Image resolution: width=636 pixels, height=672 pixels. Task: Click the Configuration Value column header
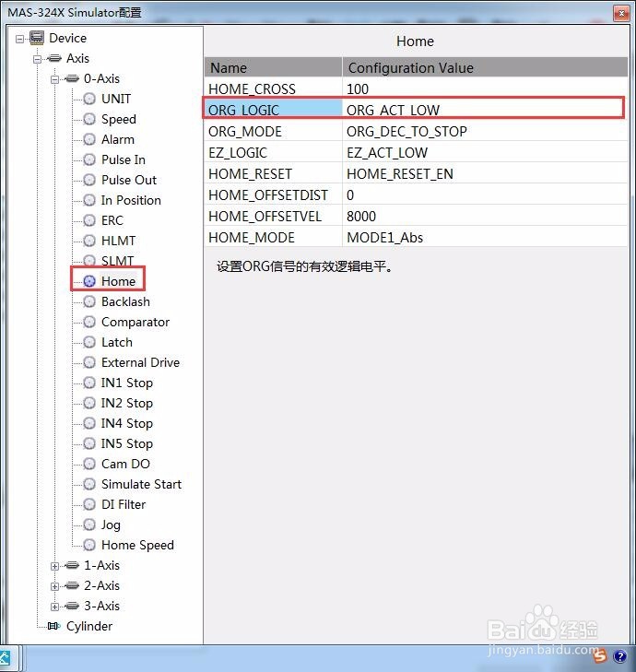tap(485, 67)
